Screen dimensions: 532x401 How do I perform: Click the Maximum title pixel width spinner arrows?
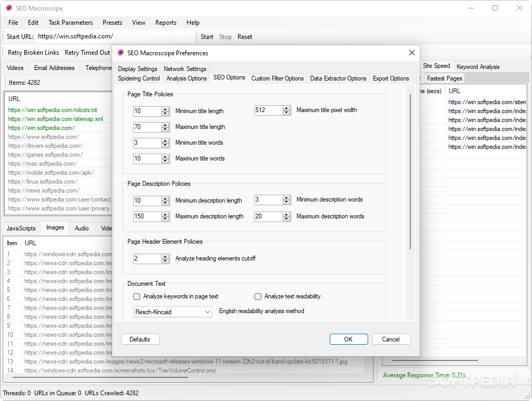[287, 110]
